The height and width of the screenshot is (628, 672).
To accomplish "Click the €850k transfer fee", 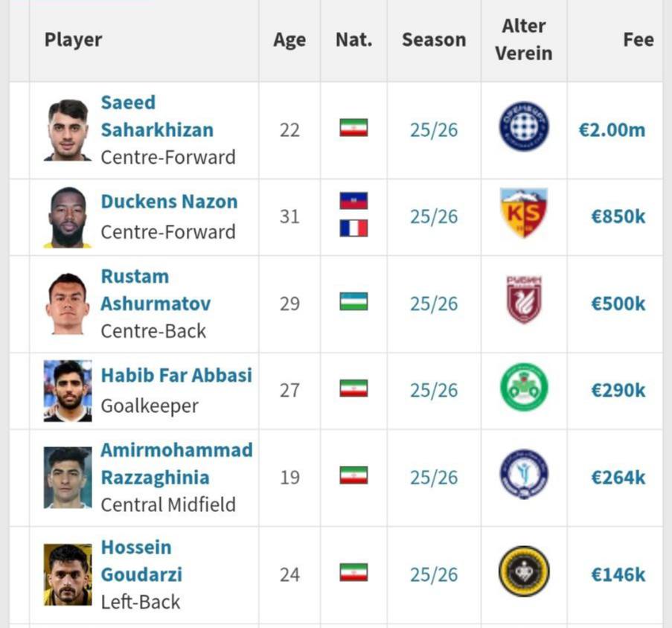I will tap(618, 217).
